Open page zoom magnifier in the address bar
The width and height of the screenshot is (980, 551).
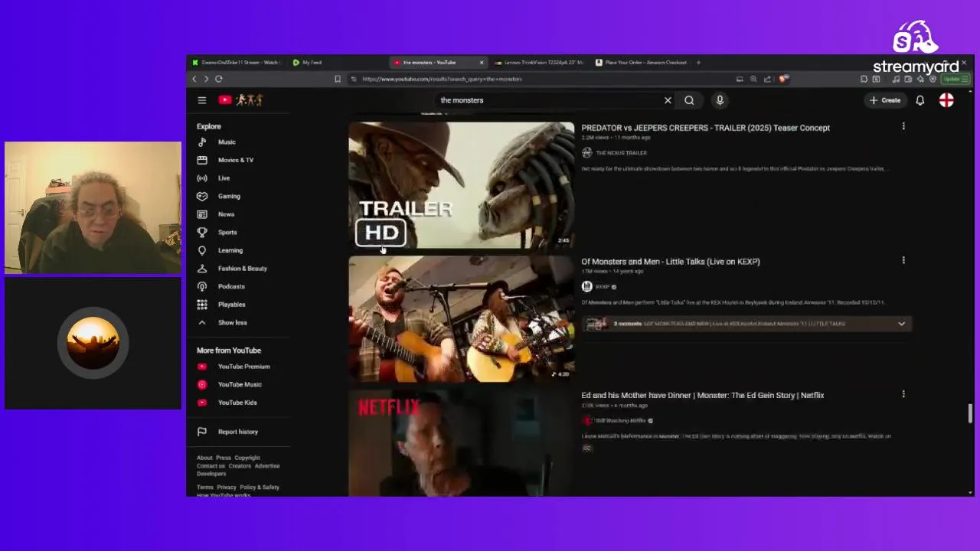click(x=753, y=79)
